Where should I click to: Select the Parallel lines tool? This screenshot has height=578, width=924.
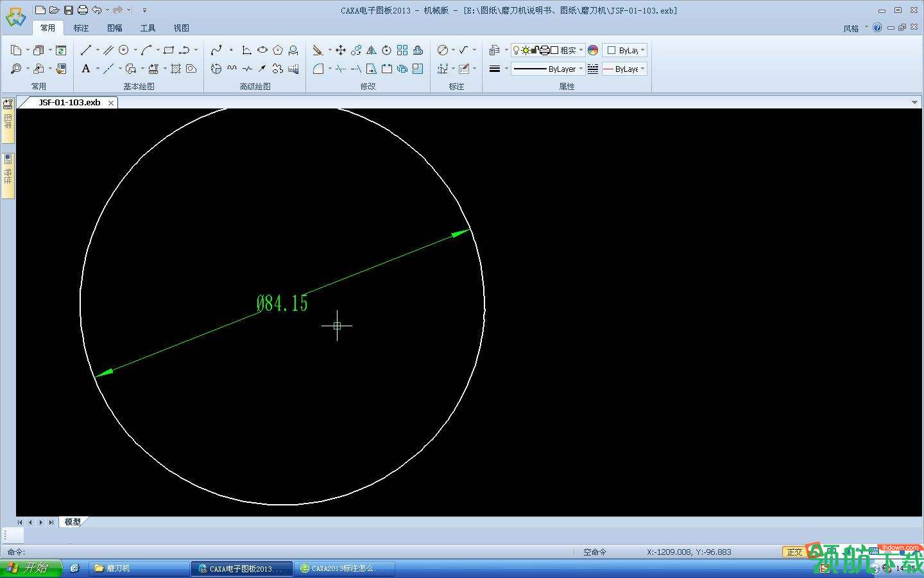(108, 49)
